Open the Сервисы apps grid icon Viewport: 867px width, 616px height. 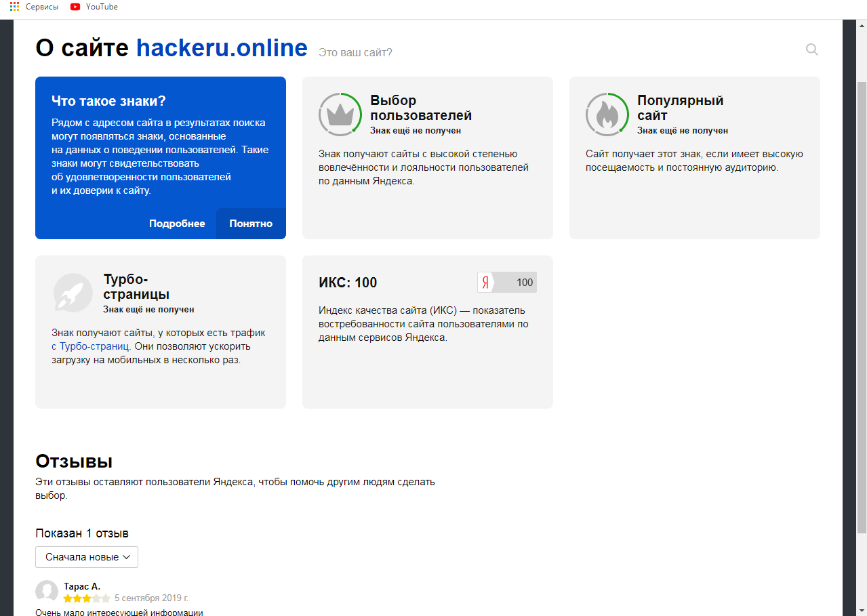(14, 7)
